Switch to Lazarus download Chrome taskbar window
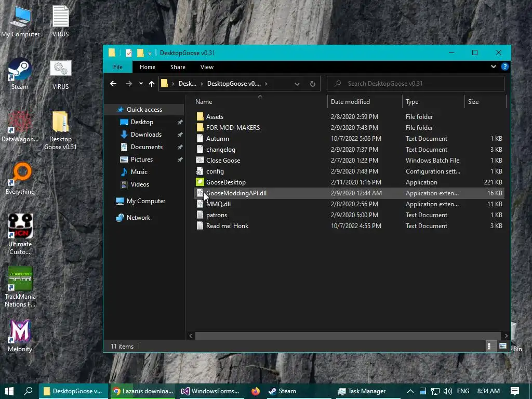The image size is (532, 399). (x=143, y=391)
